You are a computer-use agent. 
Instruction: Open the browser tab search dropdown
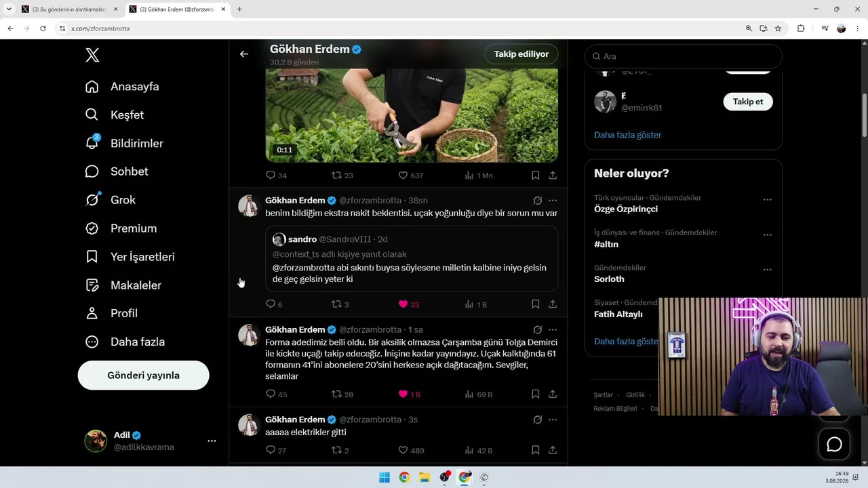coord(9,9)
